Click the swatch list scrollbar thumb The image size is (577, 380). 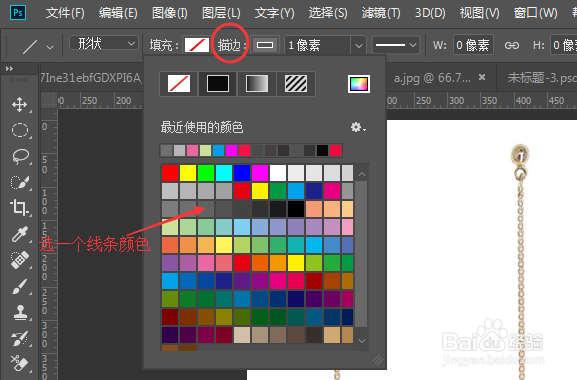point(362,254)
